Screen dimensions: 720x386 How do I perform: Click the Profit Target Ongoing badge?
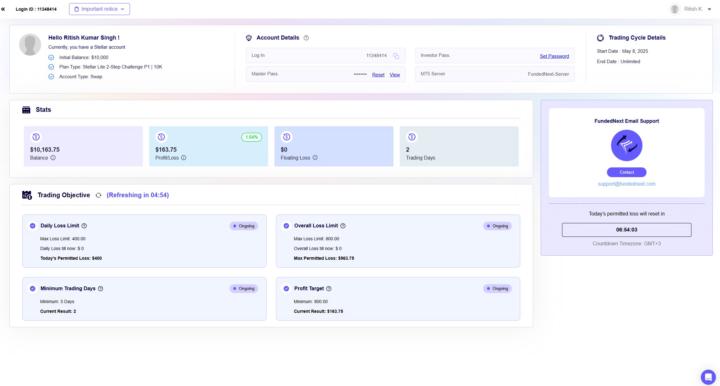pyautogui.click(x=497, y=289)
